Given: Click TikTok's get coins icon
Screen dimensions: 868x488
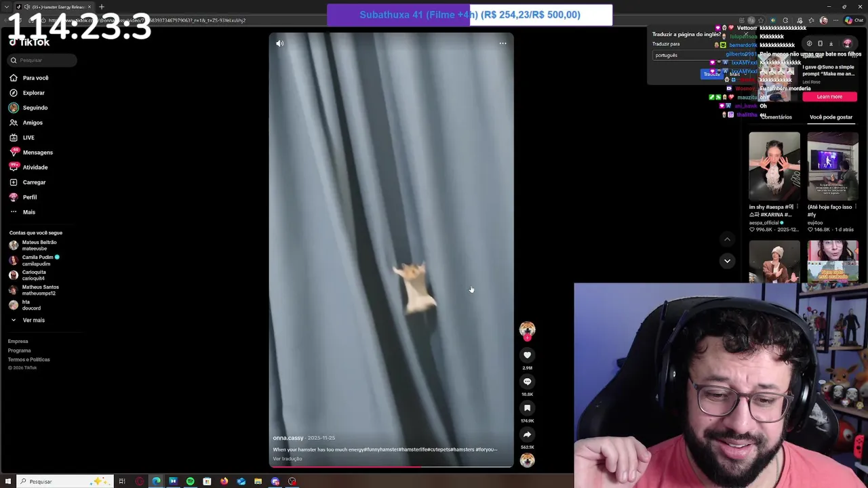Looking at the screenshot, I should [x=809, y=43].
